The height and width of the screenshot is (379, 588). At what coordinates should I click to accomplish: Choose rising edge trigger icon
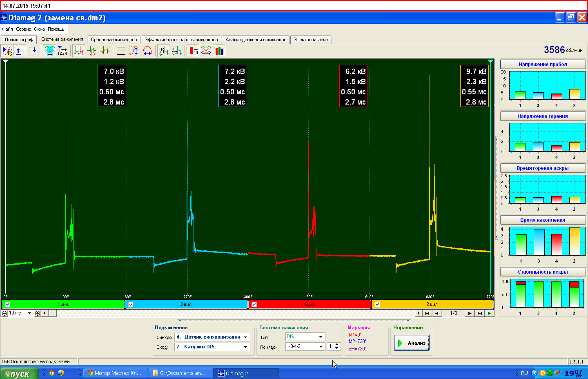20,51
